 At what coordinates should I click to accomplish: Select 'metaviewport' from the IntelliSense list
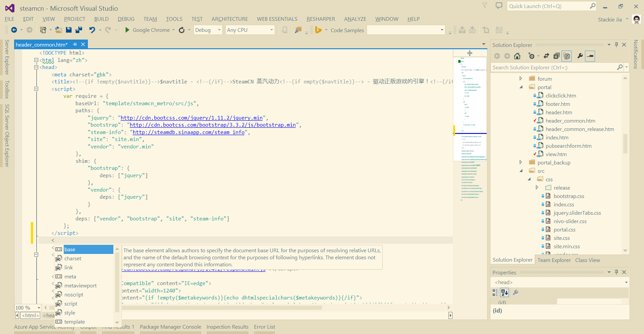click(x=80, y=286)
